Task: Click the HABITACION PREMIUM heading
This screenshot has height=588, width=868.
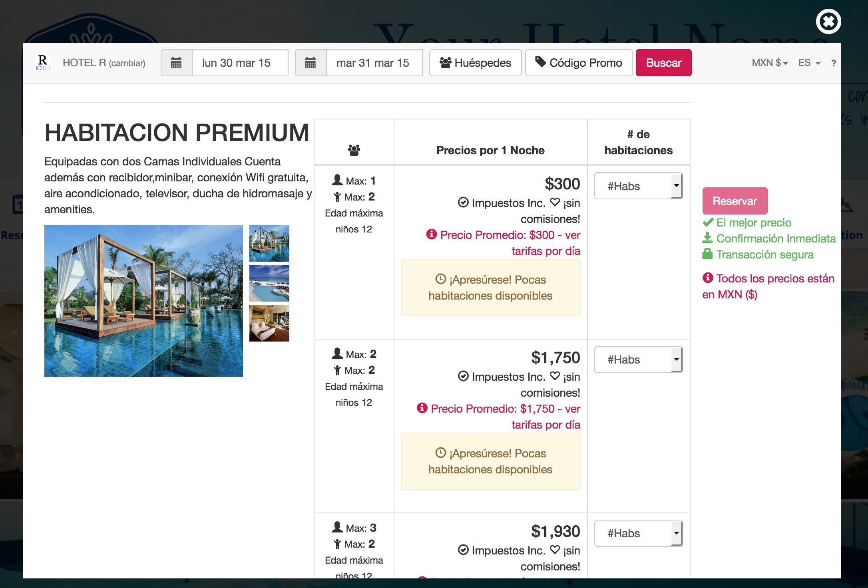Action: tap(177, 133)
